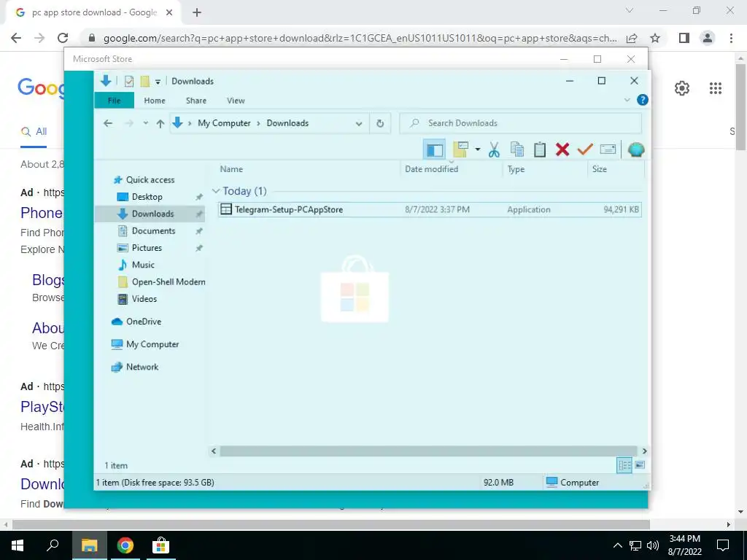747x560 pixels.
Task: Select My Computer in navigation pane
Action: 152,344
